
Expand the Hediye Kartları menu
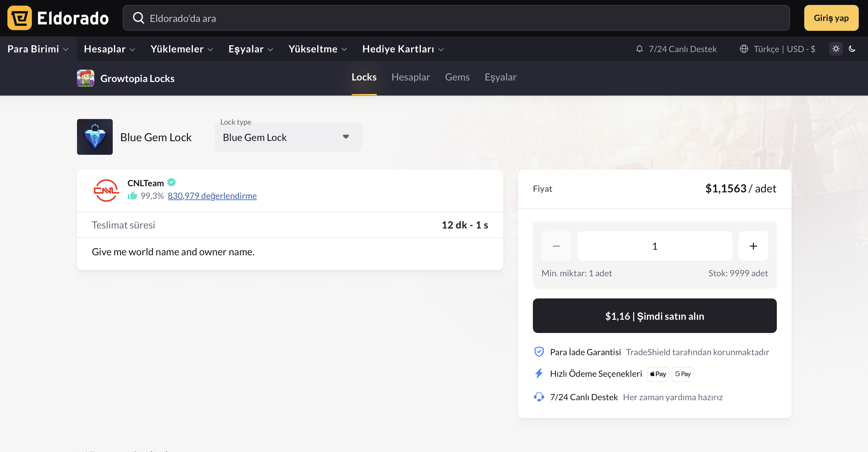click(403, 49)
